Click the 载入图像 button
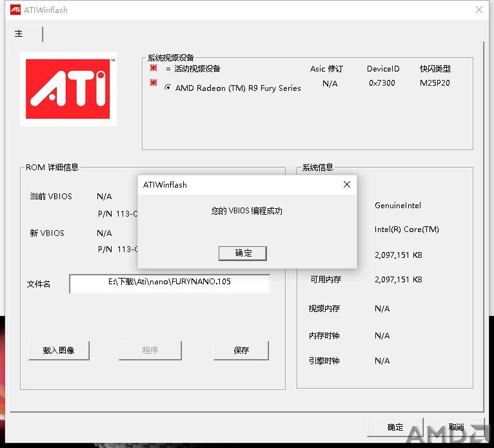Image resolution: width=494 pixels, height=448 pixels. tap(59, 350)
